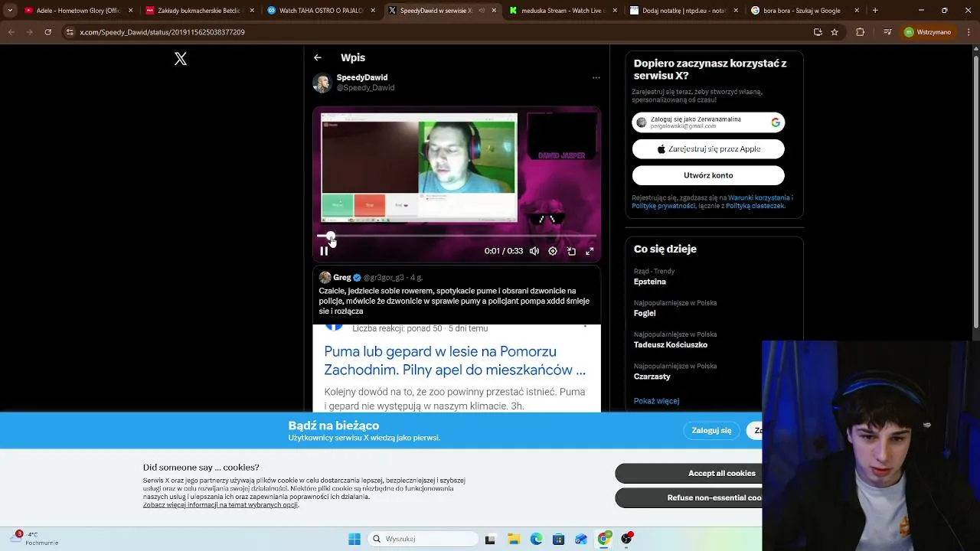Open Outlook from the taskbar

pyautogui.click(x=581, y=539)
